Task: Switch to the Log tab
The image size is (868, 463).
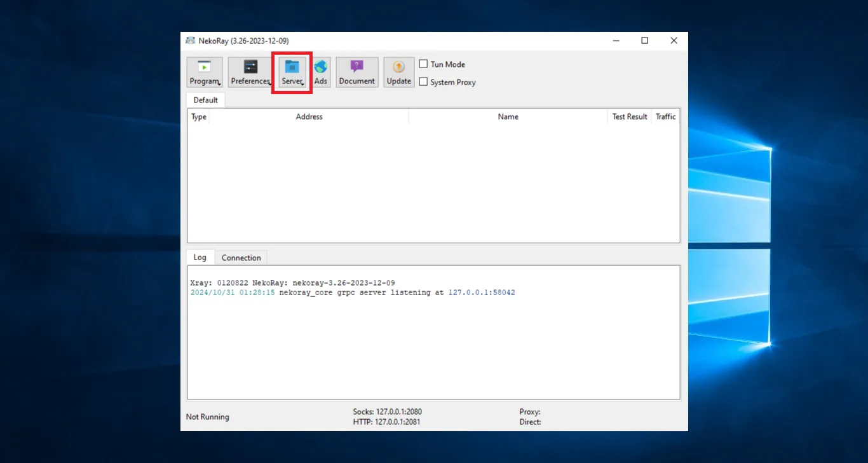Action: 200,257
